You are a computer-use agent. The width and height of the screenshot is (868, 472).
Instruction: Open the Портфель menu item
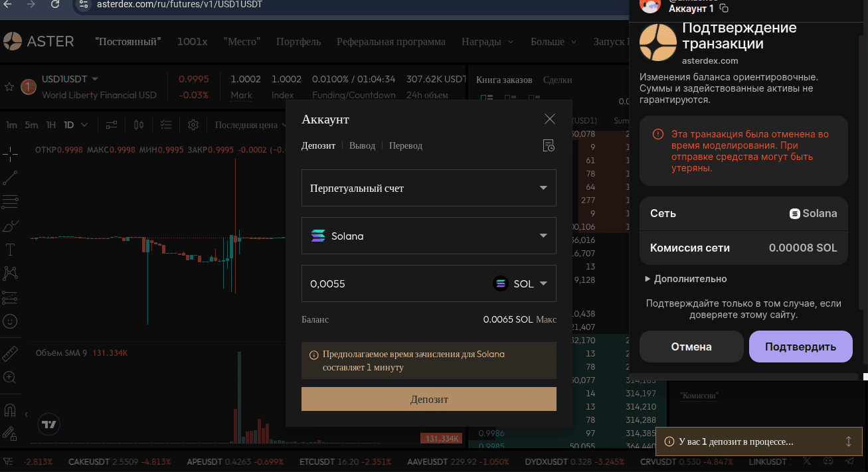(298, 42)
